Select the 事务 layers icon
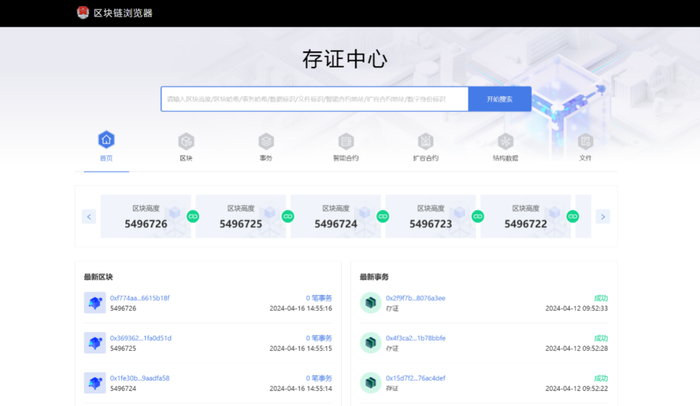700x406 pixels. (x=266, y=142)
